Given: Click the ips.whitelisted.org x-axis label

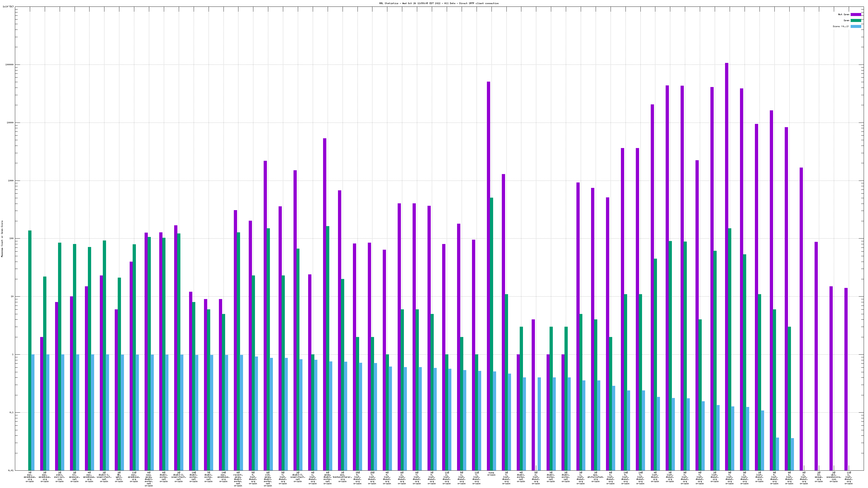Looking at the screenshot, I should tap(595, 477).
